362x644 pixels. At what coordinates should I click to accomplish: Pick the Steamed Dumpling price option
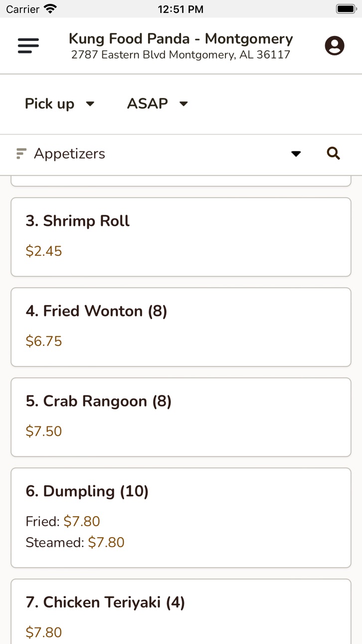tap(75, 542)
